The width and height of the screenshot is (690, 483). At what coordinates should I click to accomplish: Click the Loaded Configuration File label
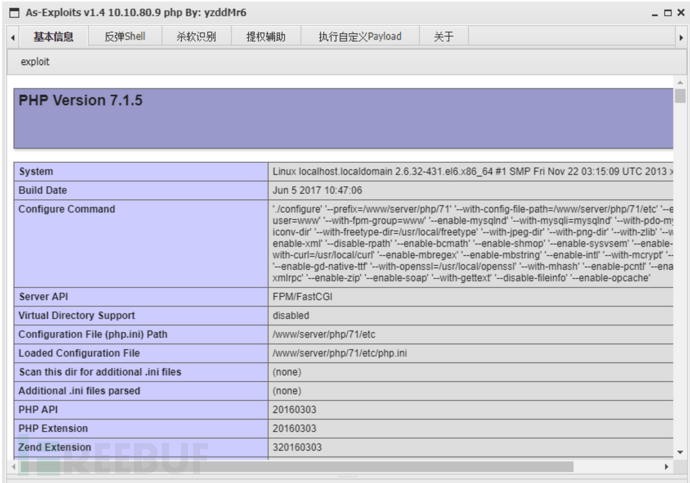point(79,353)
